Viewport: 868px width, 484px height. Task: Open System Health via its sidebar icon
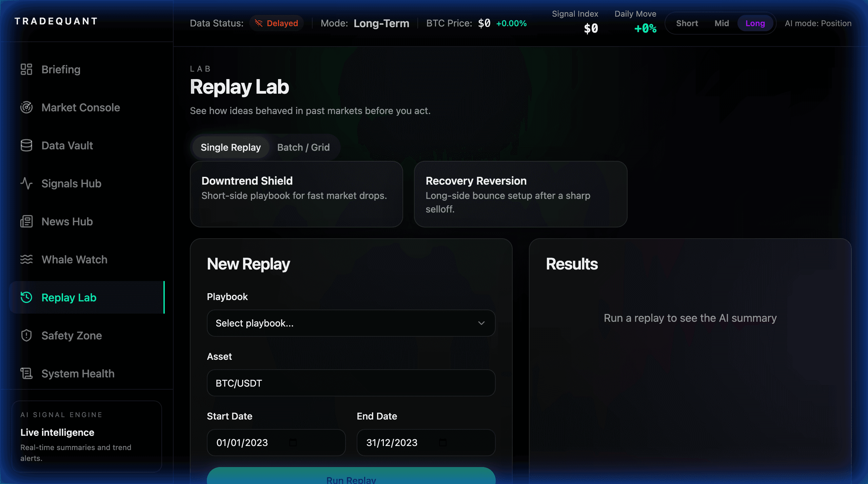coord(26,373)
